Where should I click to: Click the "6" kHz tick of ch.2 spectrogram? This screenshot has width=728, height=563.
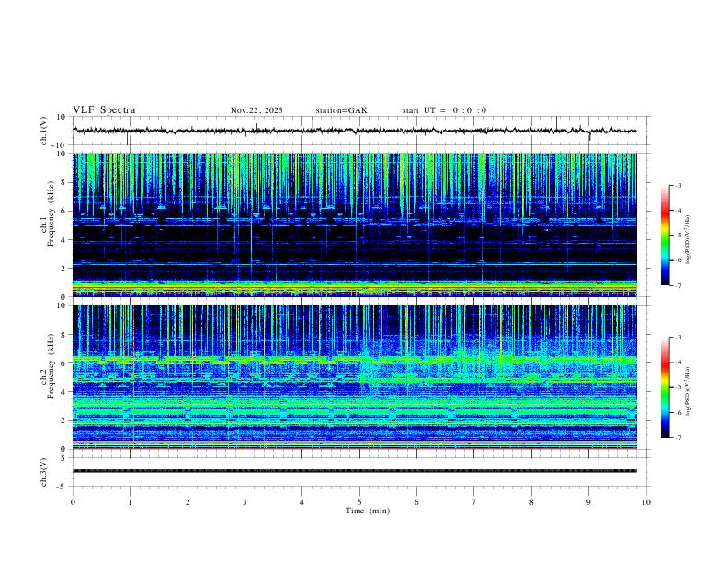pyautogui.click(x=65, y=363)
